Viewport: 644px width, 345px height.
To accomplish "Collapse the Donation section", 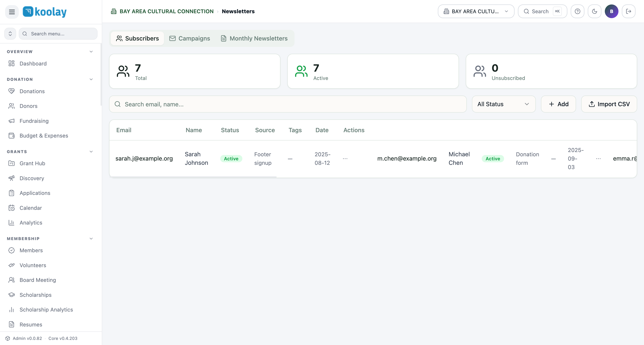I will [91, 79].
